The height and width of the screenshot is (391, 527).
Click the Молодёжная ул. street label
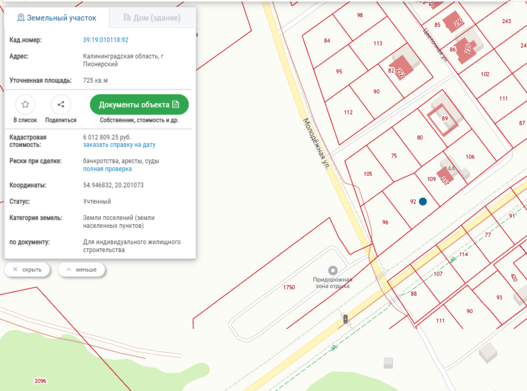[316, 144]
